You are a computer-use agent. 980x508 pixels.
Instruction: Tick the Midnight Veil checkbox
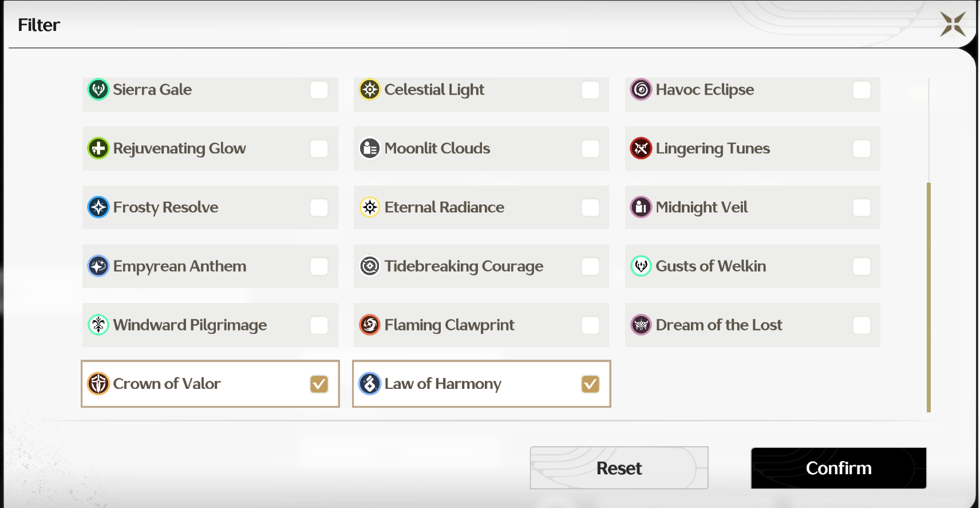click(862, 207)
